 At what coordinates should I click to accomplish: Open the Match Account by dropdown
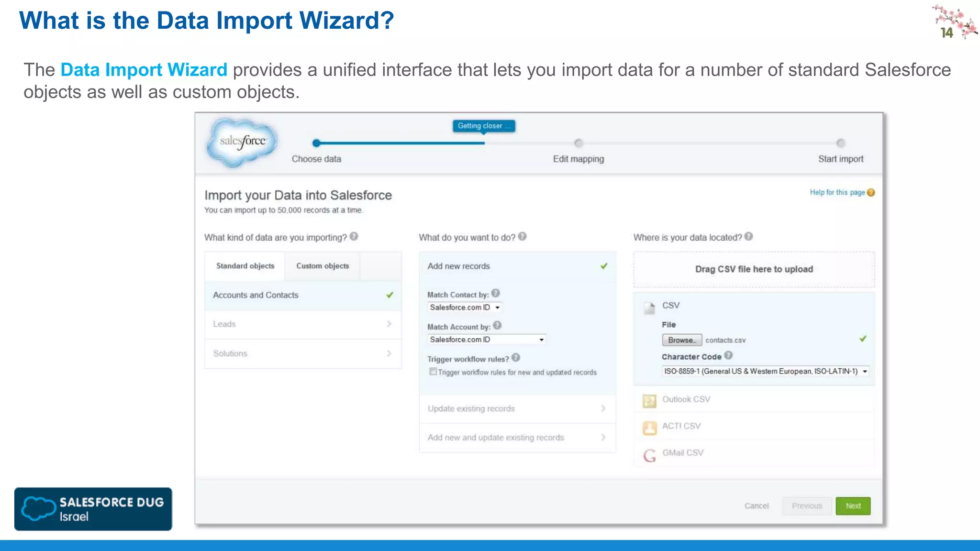point(486,339)
